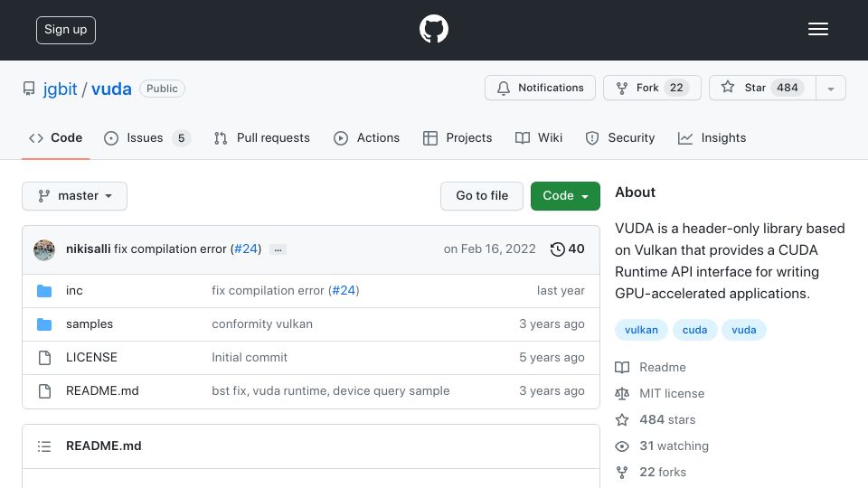868x488 pixels.
Task: Click the inc folder icon
Action: (44, 291)
